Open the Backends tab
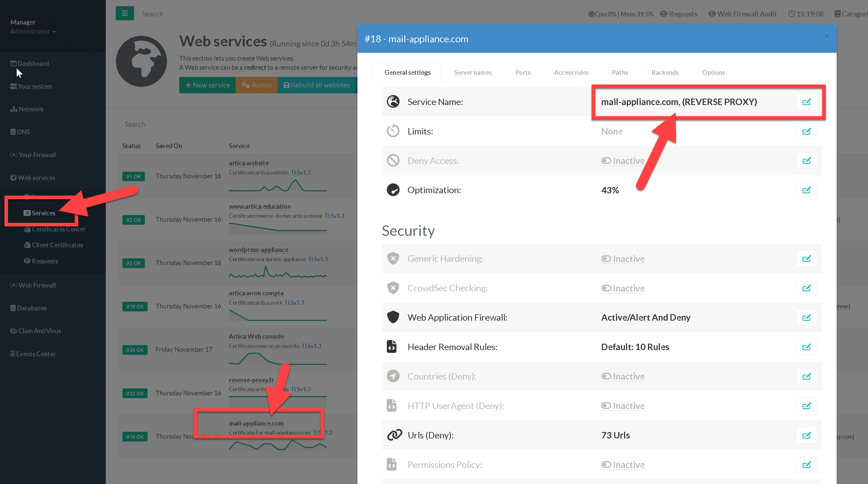 tap(665, 73)
